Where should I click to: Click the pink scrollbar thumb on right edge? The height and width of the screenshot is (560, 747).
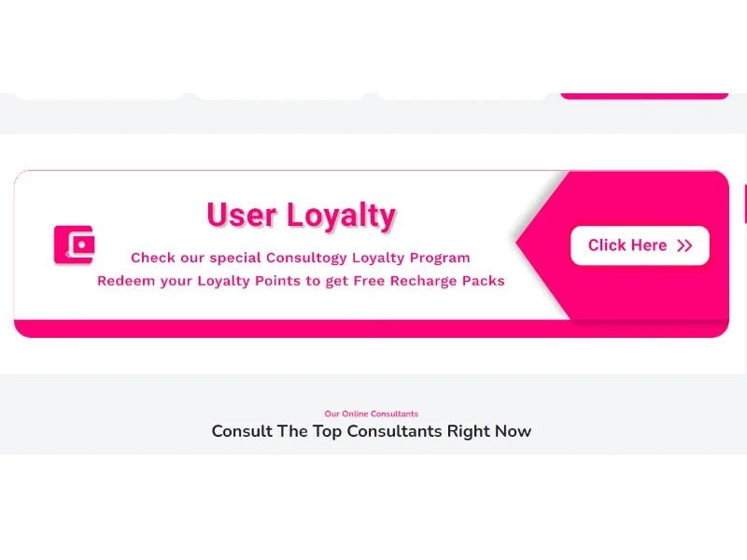click(x=745, y=203)
